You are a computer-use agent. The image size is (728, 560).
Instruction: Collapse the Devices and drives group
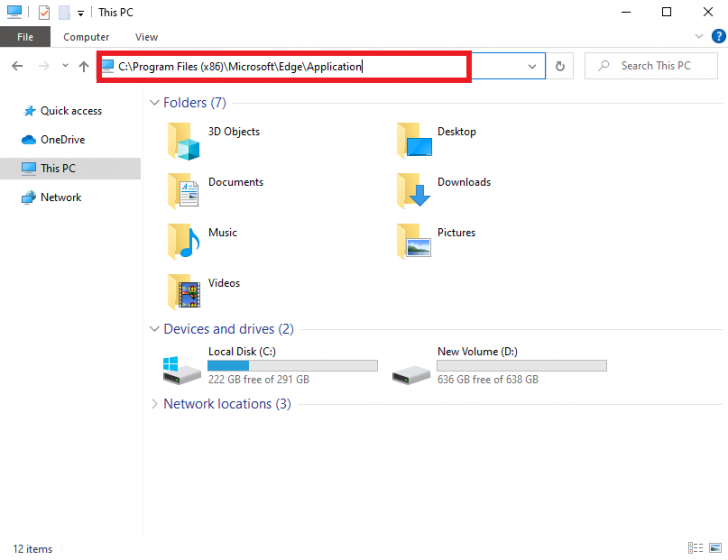coord(154,329)
